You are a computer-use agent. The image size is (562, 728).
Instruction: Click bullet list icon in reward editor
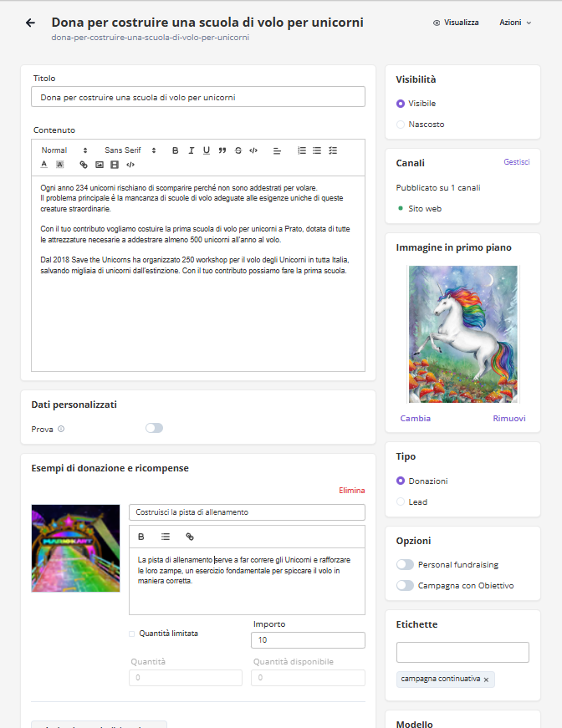(166, 537)
